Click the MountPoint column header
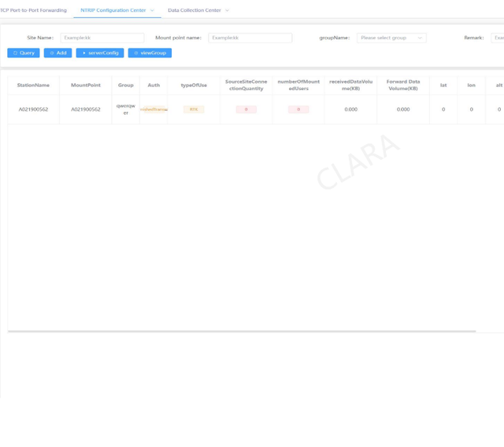This screenshot has width=504, height=447. pyautogui.click(x=86, y=85)
